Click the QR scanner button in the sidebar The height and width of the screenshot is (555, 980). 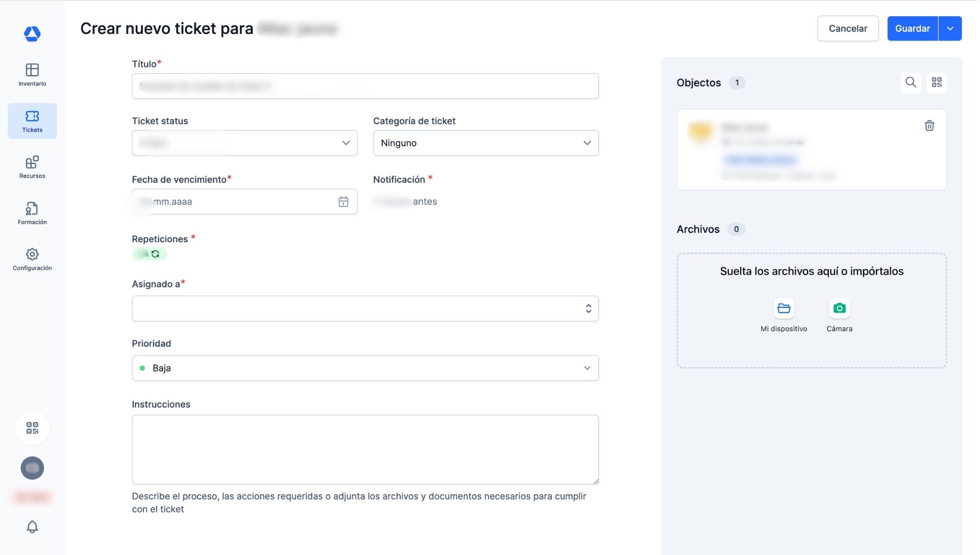coord(32,428)
